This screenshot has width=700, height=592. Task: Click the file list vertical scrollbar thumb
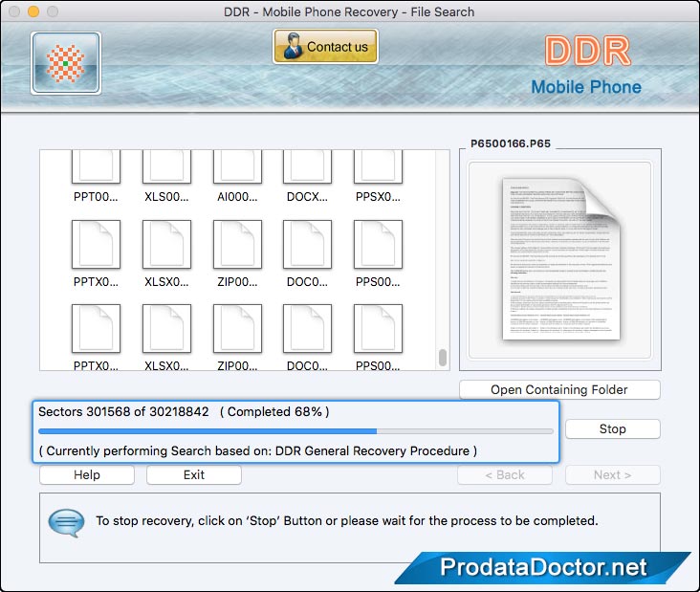point(443,358)
